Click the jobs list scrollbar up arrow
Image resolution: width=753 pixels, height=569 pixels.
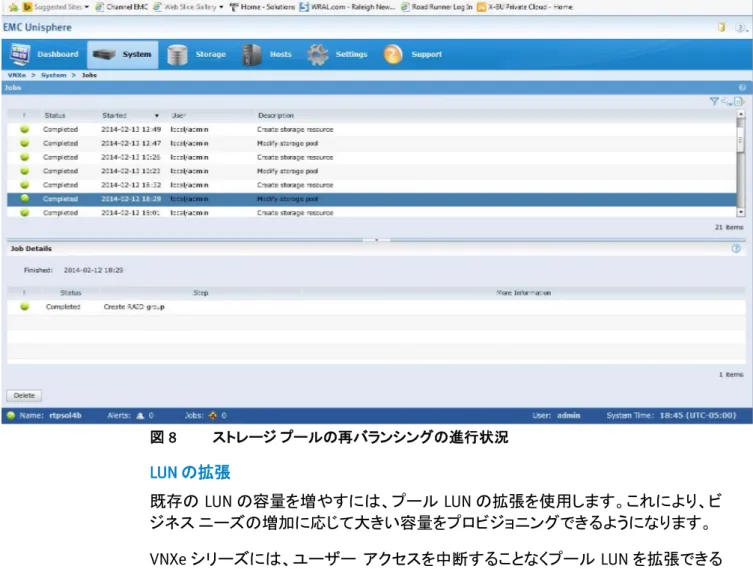pos(741,114)
